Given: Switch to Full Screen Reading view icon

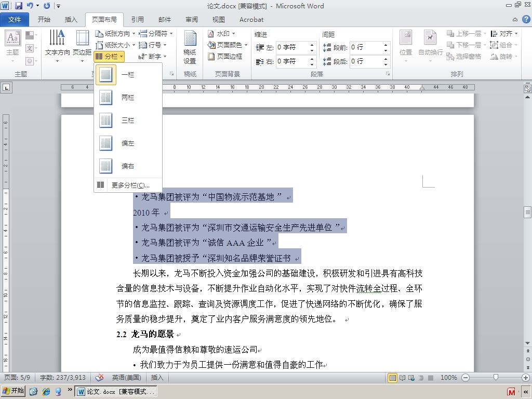Looking at the screenshot, I should (403, 378).
